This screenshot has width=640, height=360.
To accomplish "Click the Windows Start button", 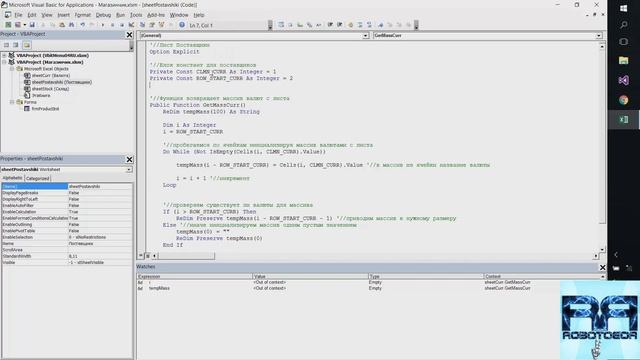I will [x=623, y=8].
